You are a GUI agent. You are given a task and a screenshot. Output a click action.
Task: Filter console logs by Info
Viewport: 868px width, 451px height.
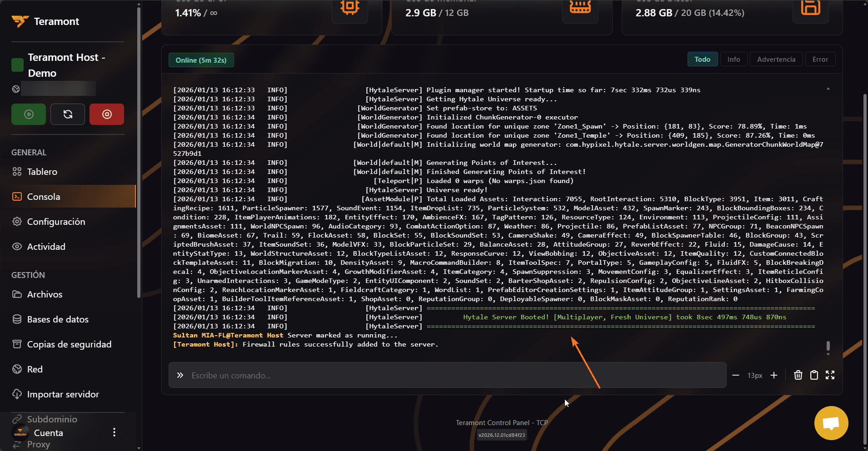733,59
